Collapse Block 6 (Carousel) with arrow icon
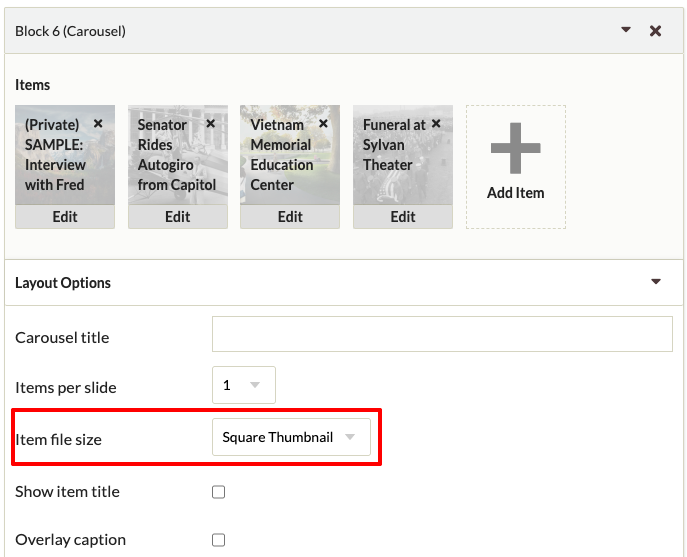687x557 pixels. coord(626,30)
